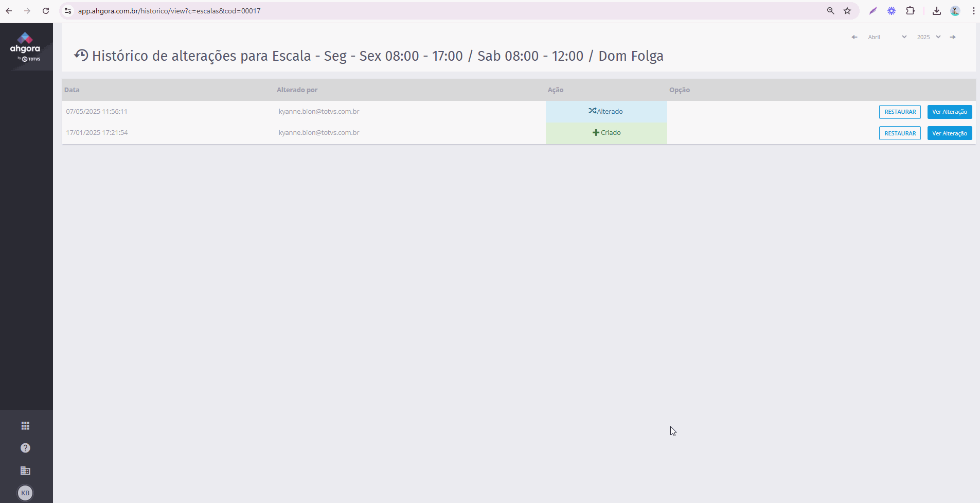Click the Ação column header

556,90
